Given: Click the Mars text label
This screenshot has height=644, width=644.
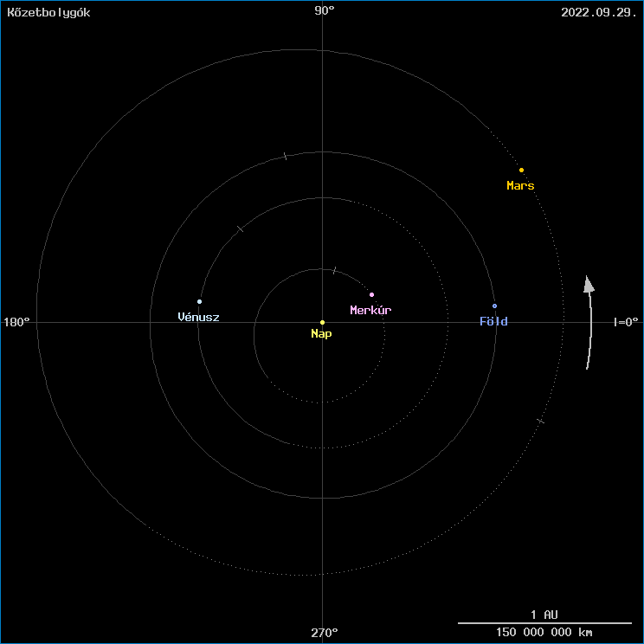Looking at the screenshot, I should point(520,185).
